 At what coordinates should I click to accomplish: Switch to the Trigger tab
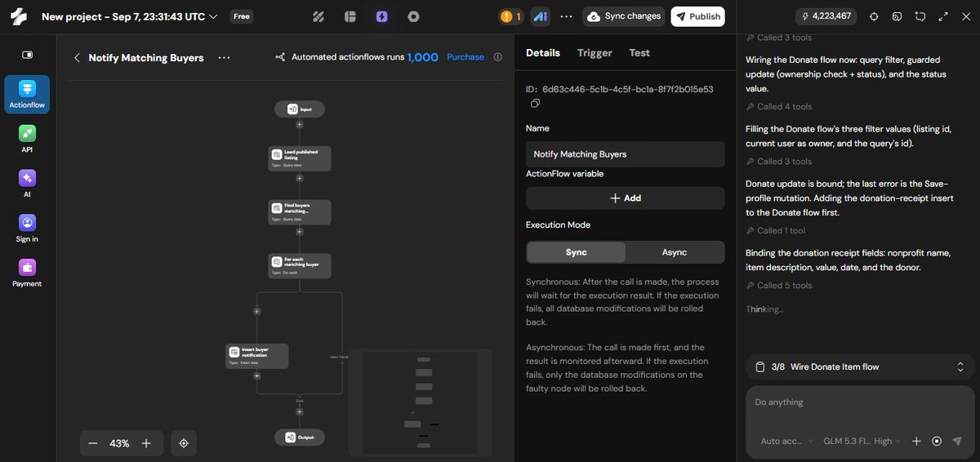tap(595, 52)
